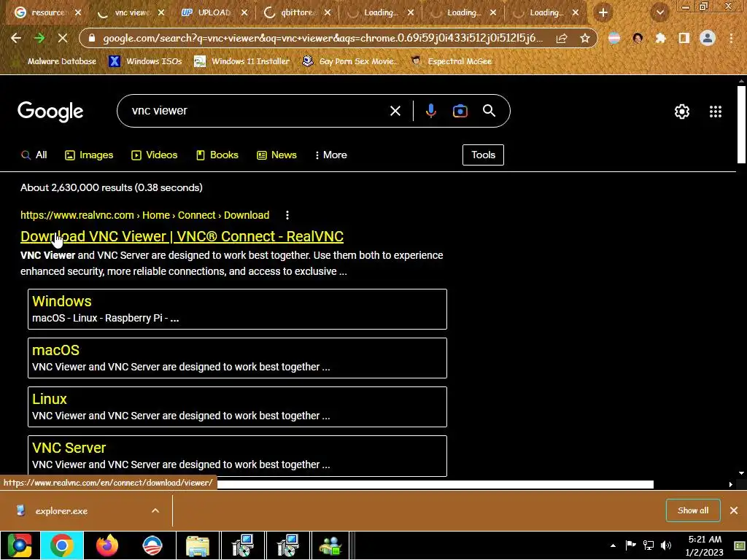Image resolution: width=747 pixels, height=560 pixels.
Task: Close the UPLOAD tab
Action: click(244, 13)
